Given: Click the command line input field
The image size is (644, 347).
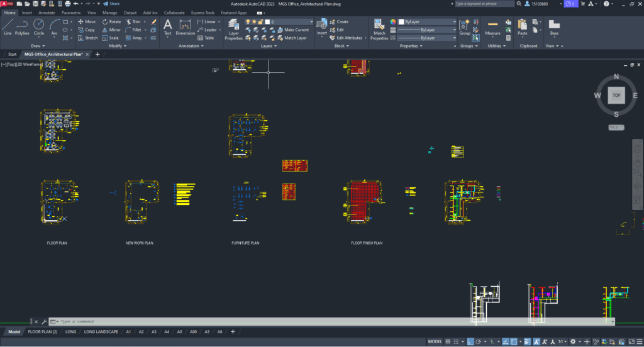Looking at the screenshot, I should pos(252,321).
